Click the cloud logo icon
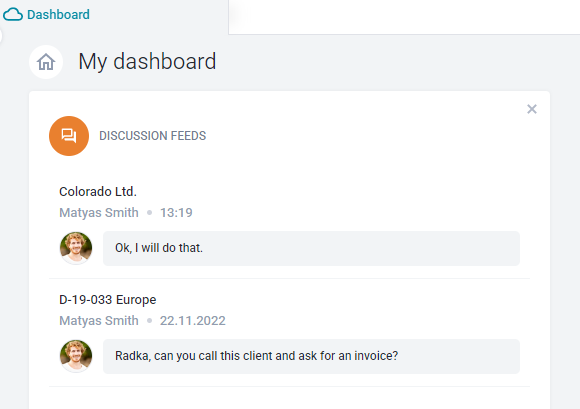Image resolution: width=580 pixels, height=409 pixels. pyautogui.click(x=13, y=14)
